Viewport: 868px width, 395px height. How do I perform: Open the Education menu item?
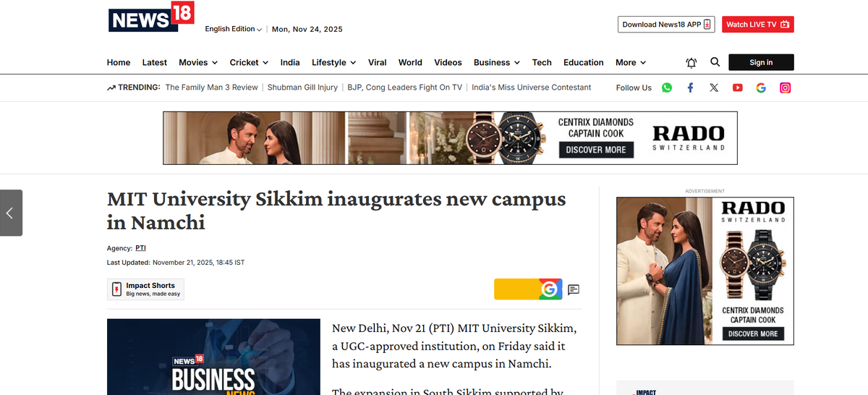pyautogui.click(x=584, y=62)
